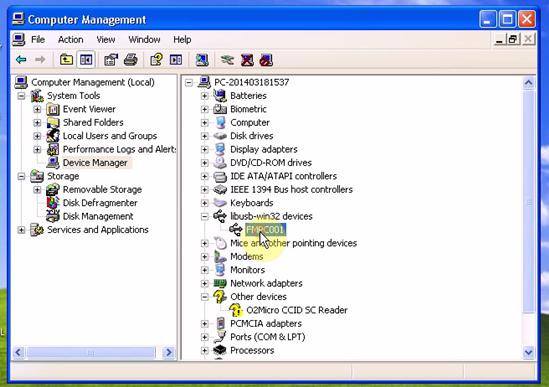Restore the inner MMC child window

click(x=513, y=39)
